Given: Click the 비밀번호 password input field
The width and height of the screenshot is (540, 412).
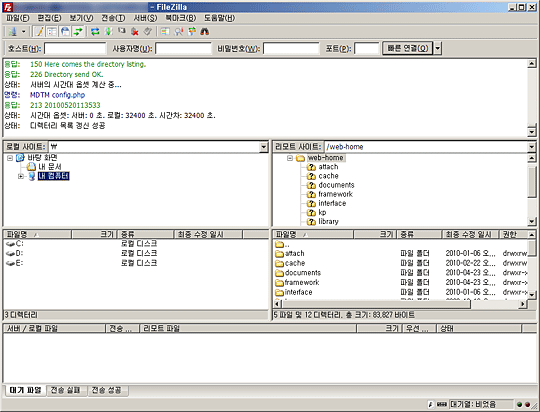Looking at the screenshot, I should click(291, 49).
